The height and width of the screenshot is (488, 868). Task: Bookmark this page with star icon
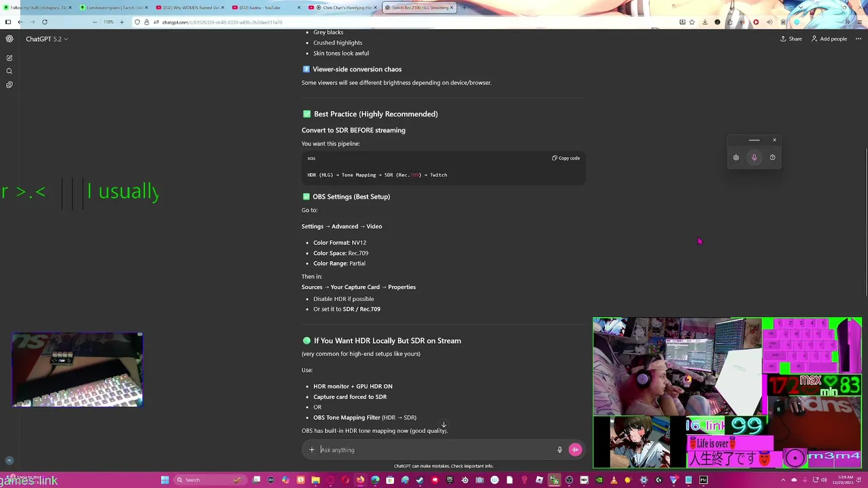point(692,22)
